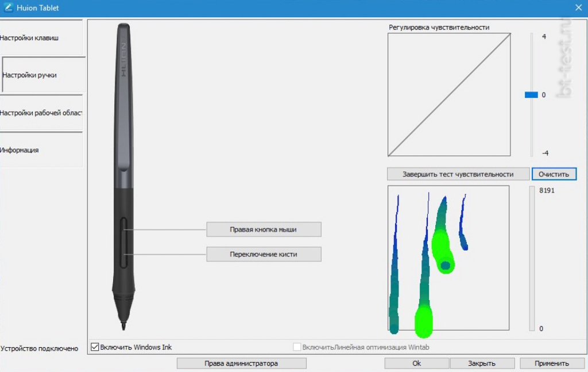Toggle Линейная оптимизация Wintab checkbox
Image resolution: width=588 pixels, height=372 pixels.
tap(297, 347)
